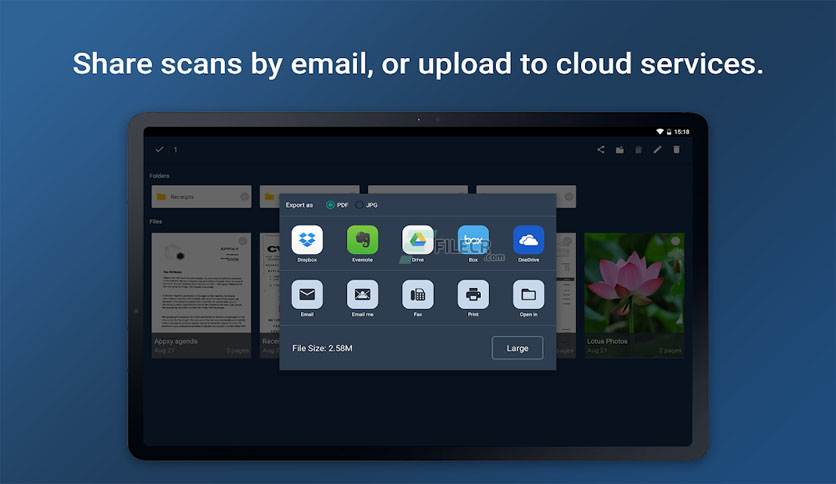The width and height of the screenshot is (836, 484).
Task: Tap the 'Export as' label
Action: click(299, 205)
